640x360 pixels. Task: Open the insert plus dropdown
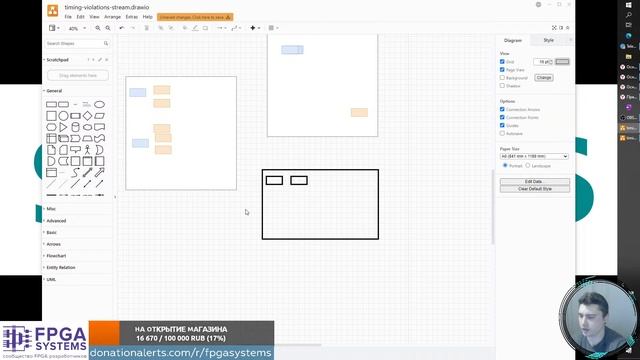(255, 28)
